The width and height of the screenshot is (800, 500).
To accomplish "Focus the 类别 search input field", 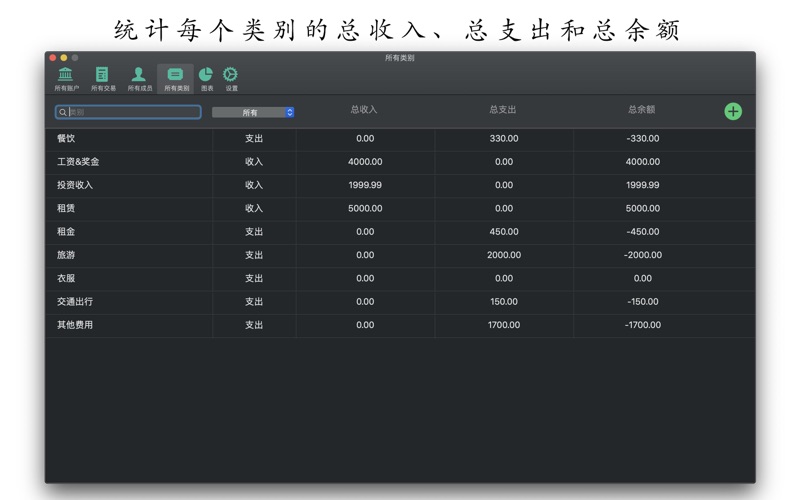I will pyautogui.click(x=128, y=112).
